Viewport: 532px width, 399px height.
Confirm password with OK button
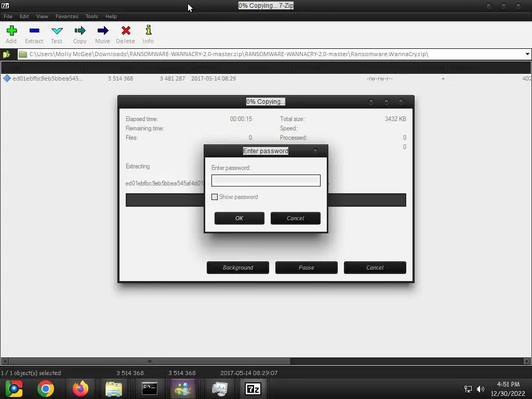pyautogui.click(x=239, y=218)
